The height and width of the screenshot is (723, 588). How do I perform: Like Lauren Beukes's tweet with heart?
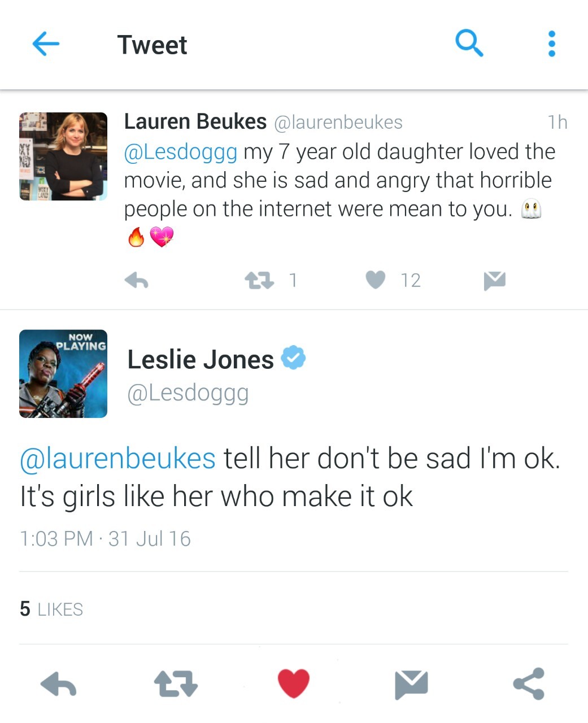376,280
